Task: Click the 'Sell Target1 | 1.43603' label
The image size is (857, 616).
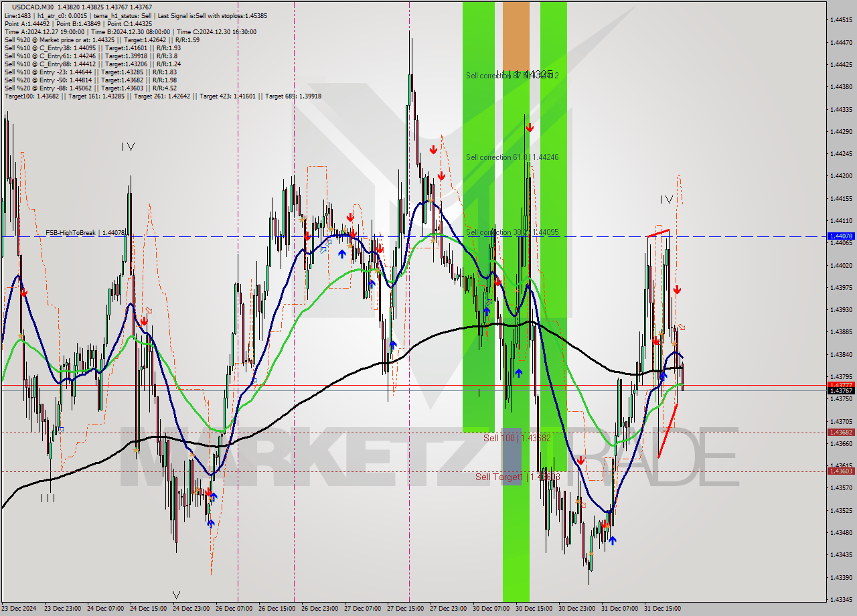Action: 517,477
